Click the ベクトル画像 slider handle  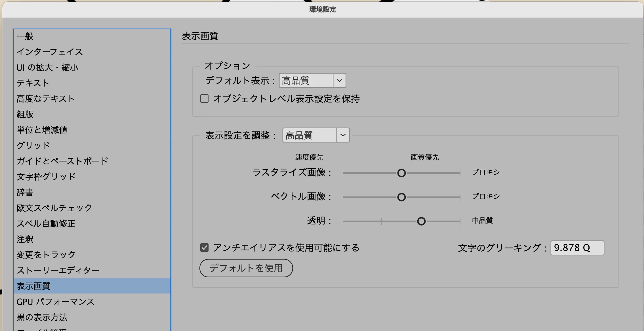point(401,197)
